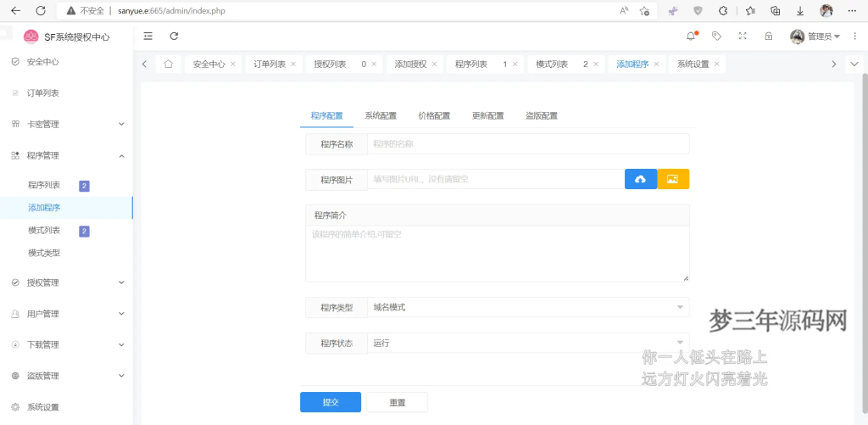Close the 添加授权 page tab
The image size is (868, 425).
434,64
